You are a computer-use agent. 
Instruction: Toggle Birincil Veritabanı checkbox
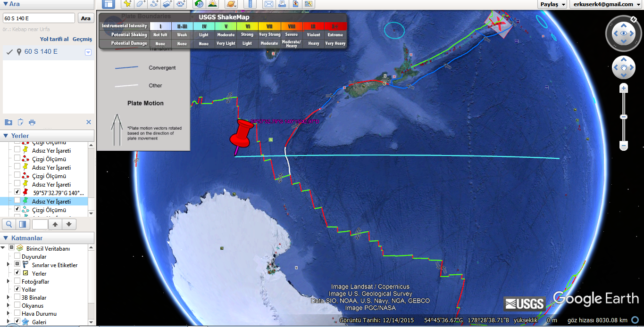[x=11, y=248]
